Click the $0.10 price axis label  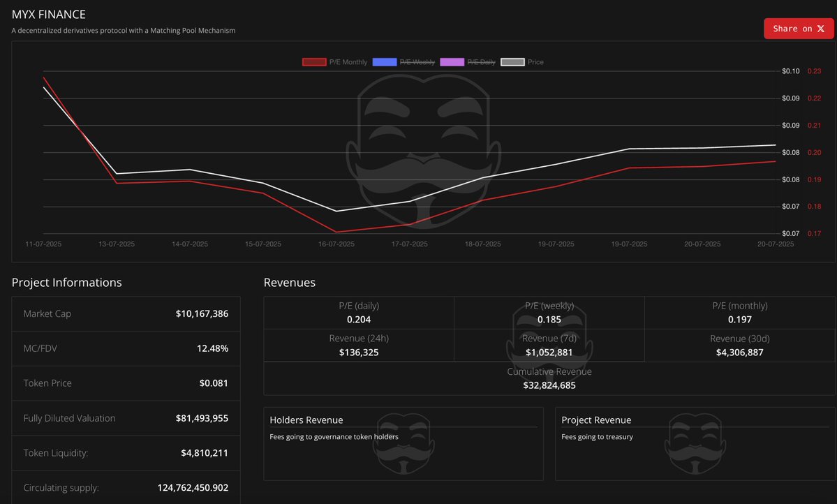click(x=790, y=71)
